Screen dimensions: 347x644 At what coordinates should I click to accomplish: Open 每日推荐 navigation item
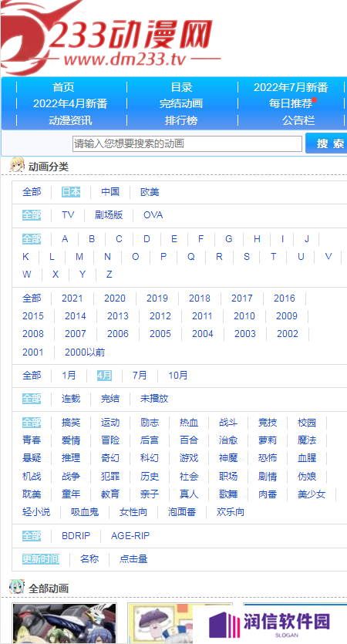291,103
